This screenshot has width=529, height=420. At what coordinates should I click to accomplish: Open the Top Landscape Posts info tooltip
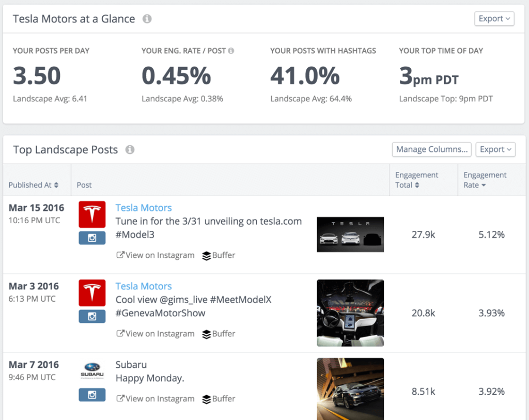click(x=130, y=150)
